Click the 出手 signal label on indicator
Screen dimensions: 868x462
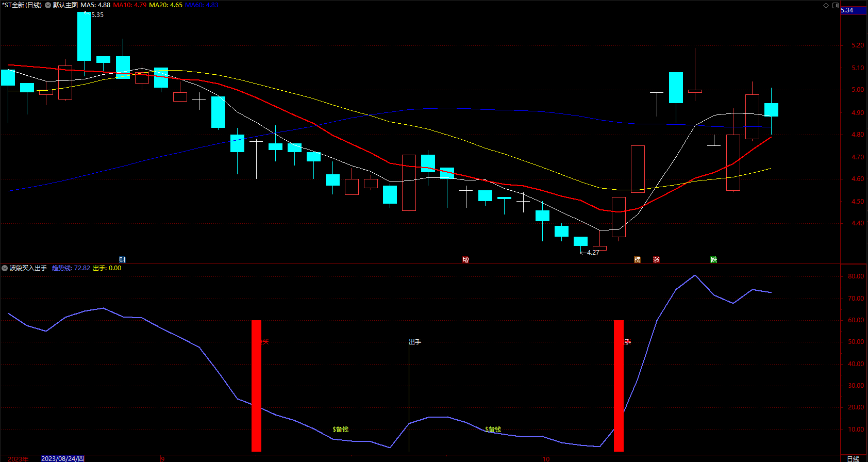point(415,342)
